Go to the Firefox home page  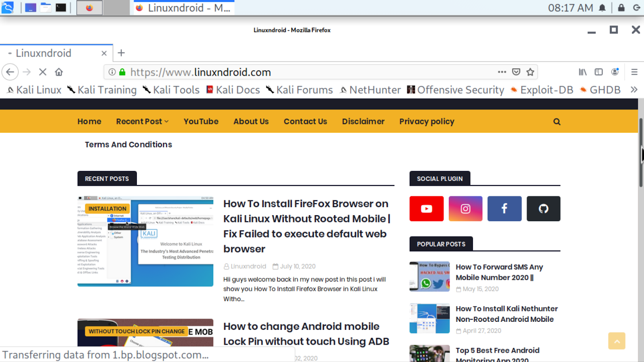click(59, 72)
